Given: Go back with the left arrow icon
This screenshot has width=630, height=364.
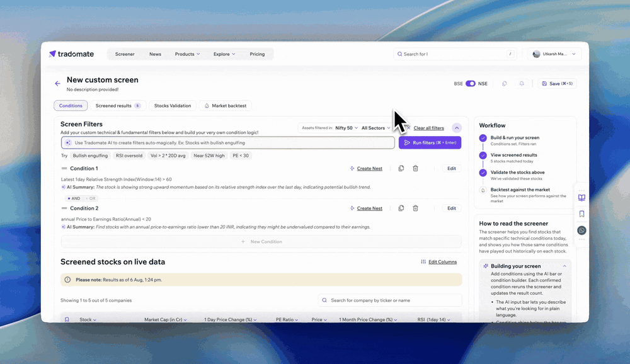Looking at the screenshot, I should [x=57, y=84].
